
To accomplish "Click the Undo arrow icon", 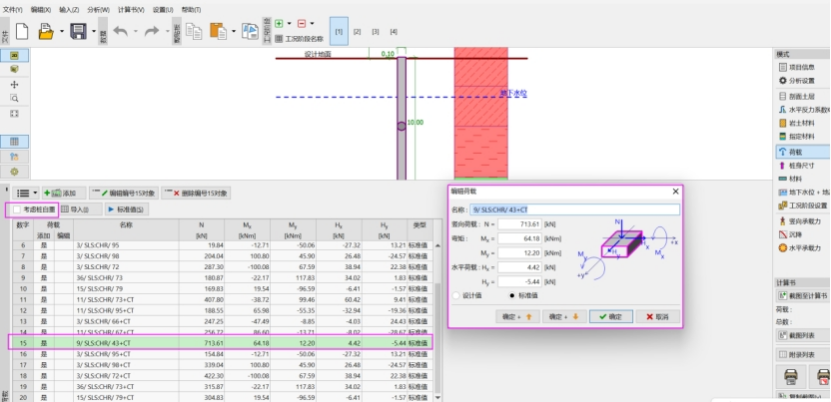I will tap(120, 32).
